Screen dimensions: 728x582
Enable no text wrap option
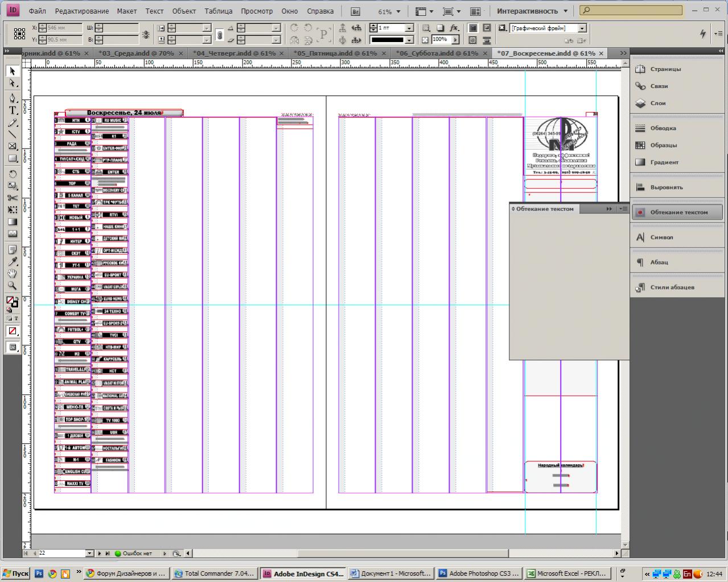pyautogui.click(x=473, y=28)
